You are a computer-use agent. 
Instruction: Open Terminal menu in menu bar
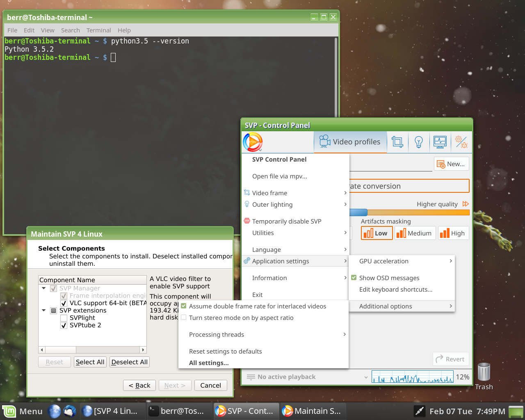(98, 30)
